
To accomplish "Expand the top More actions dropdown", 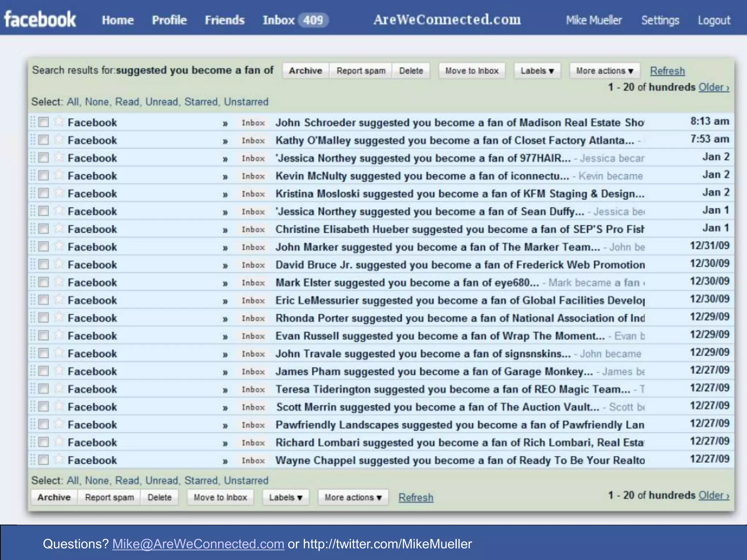I will [x=604, y=71].
